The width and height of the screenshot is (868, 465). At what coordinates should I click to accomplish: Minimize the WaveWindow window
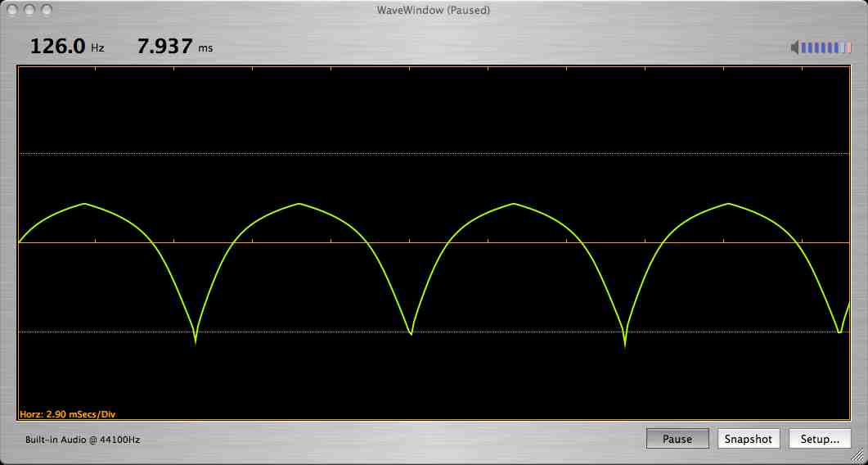click(29, 10)
